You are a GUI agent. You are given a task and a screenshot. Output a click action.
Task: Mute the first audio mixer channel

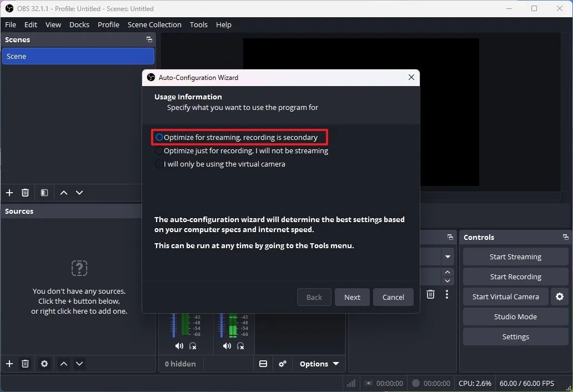click(179, 346)
